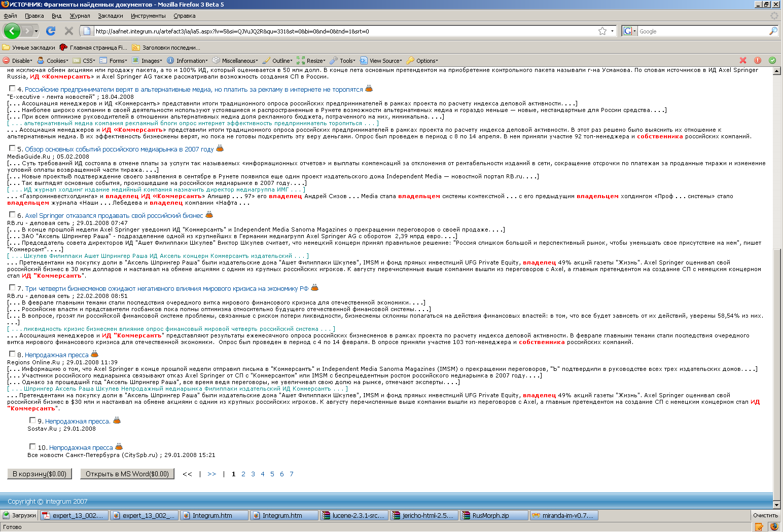Click the basket icon next to result 4

pyautogui.click(x=369, y=89)
